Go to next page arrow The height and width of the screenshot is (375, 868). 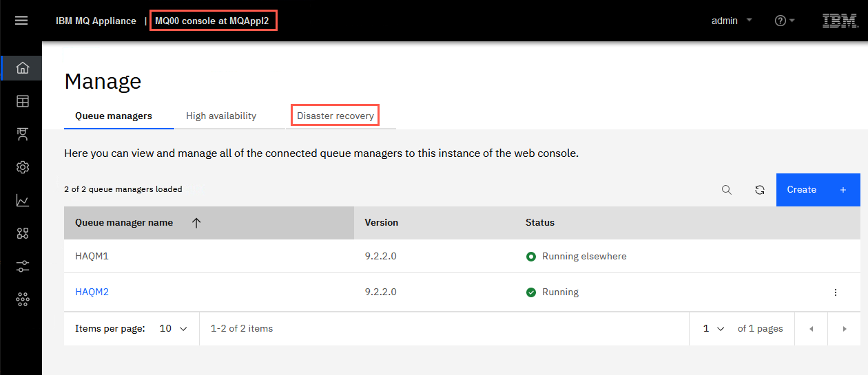tap(845, 329)
